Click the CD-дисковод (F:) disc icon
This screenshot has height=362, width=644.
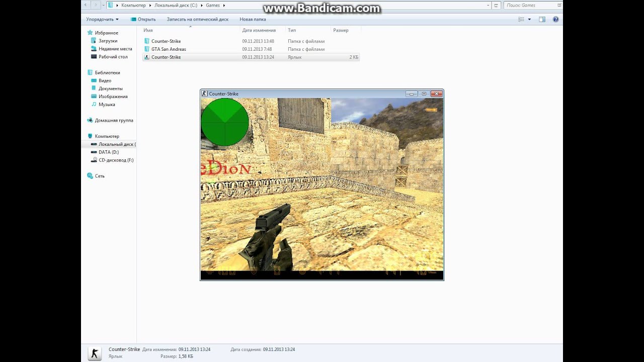click(x=94, y=160)
